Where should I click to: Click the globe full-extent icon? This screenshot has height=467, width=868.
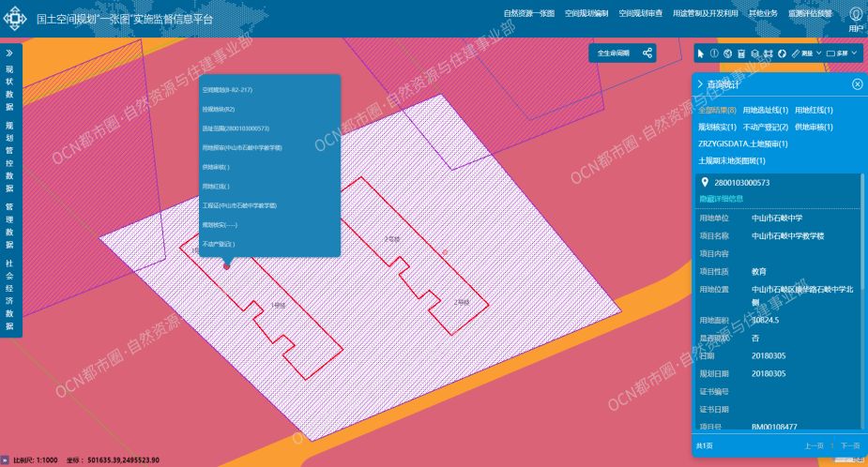click(728, 53)
